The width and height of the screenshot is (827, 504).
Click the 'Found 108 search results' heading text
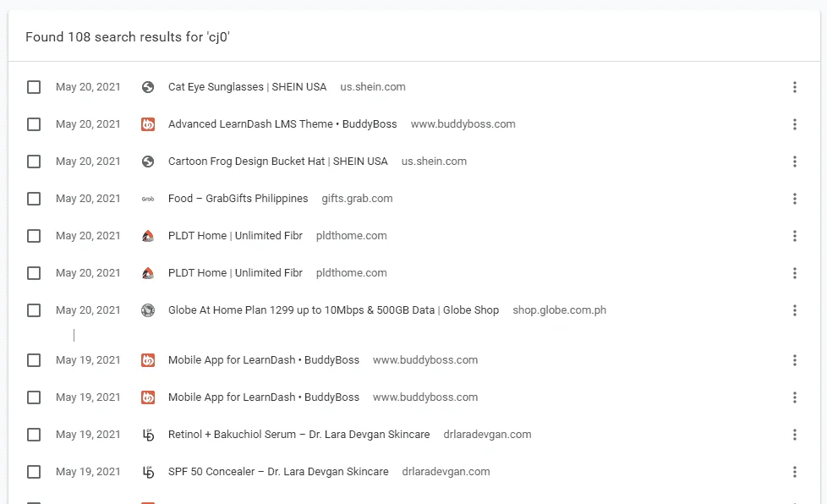point(128,37)
